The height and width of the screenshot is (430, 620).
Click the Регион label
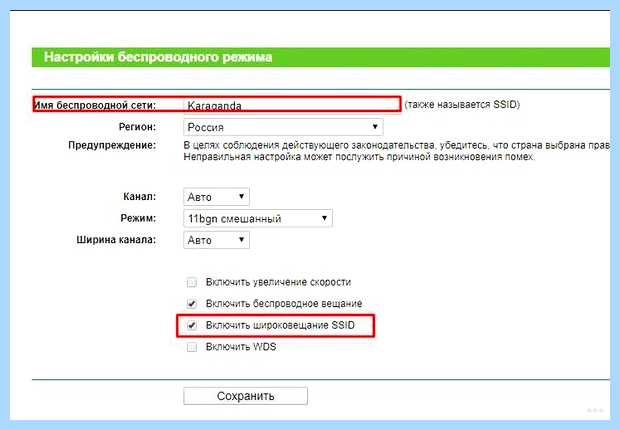pos(137,127)
